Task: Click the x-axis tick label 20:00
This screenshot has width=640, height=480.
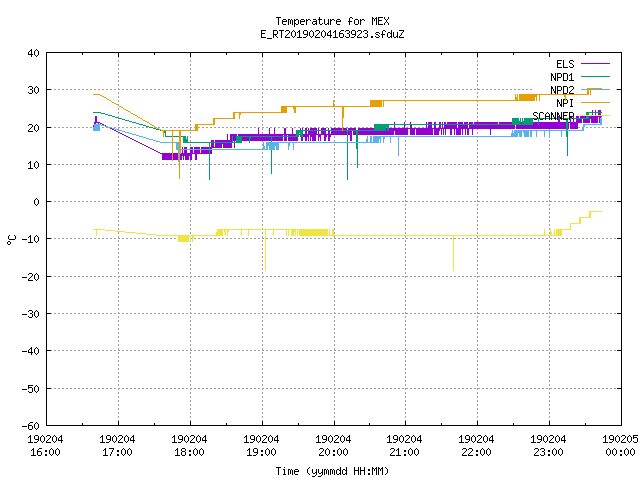Action: (x=333, y=452)
